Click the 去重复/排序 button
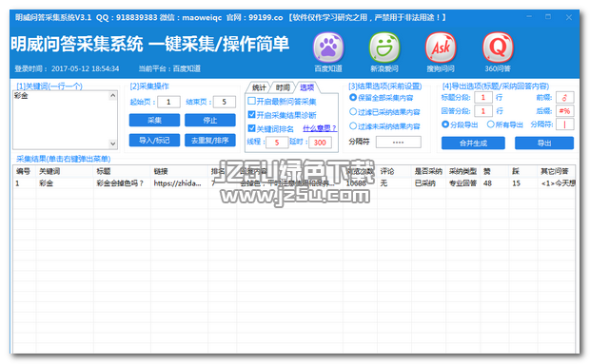590x364 pixels. pos(210,140)
